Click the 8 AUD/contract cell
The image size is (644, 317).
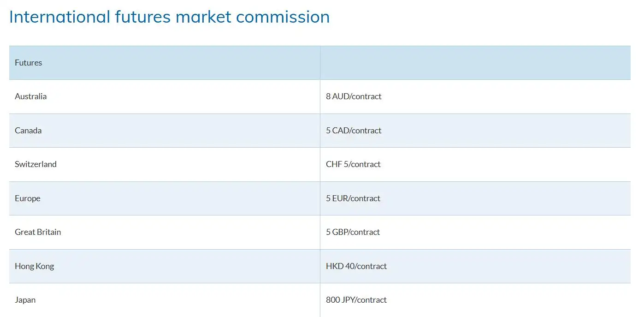[x=354, y=96]
